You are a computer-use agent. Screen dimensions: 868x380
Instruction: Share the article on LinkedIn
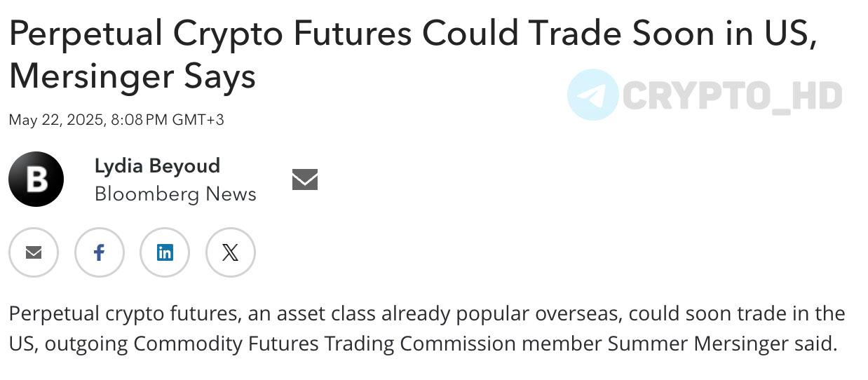(x=165, y=252)
